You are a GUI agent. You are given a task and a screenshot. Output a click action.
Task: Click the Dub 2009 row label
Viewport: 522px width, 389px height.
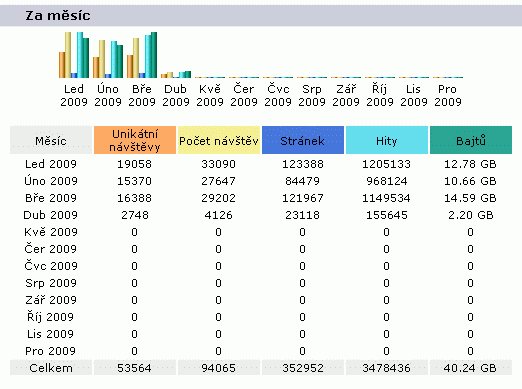pyautogui.click(x=51, y=215)
